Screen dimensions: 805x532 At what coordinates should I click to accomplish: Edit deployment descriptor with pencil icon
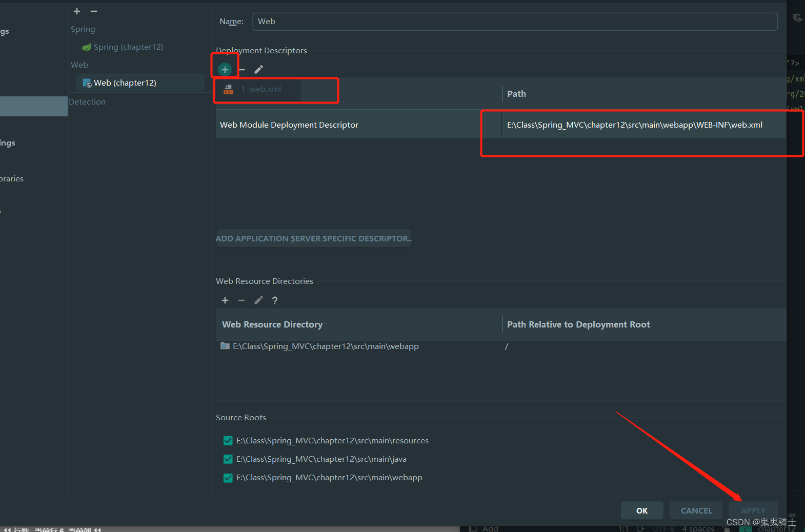coord(258,69)
